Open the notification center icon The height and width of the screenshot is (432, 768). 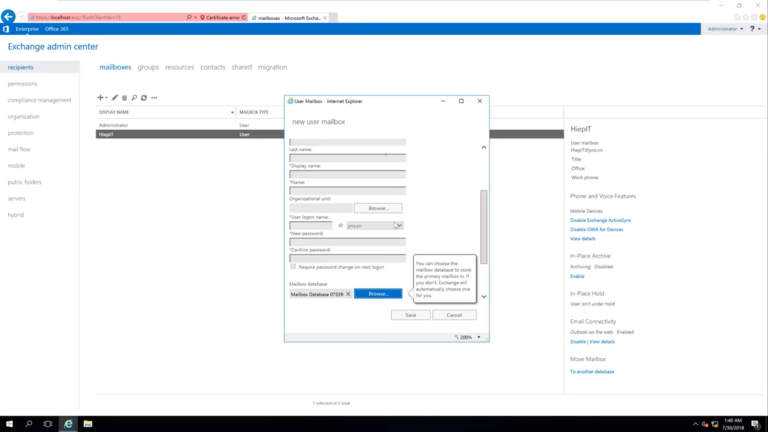756,424
